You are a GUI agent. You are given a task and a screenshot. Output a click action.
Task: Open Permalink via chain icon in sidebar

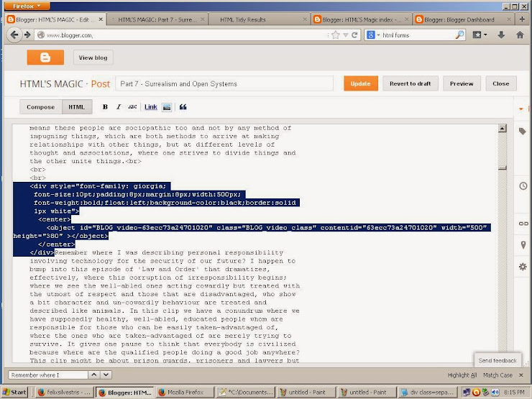(x=523, y=224)
